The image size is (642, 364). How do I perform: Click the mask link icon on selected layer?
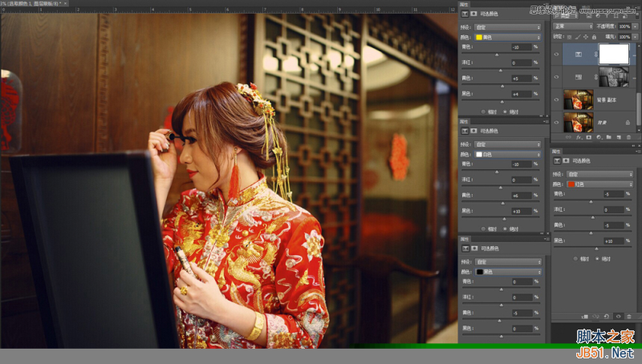coord(595,55)
